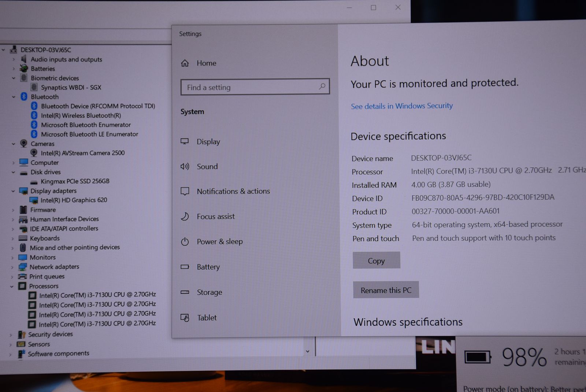Viewport: 586px width, 392px height.
Task: Collapse the Processors node
Action: [x=12, y=286]
